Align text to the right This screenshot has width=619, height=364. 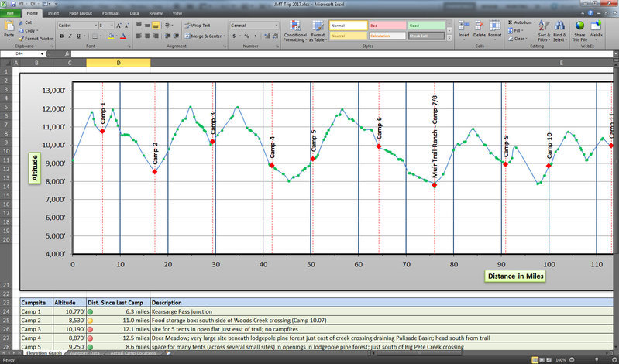tap(156, 36)
